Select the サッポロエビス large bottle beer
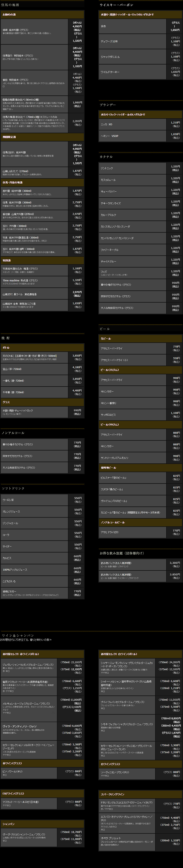This screenshot has height=868, width=183. click(x=141, y=415)
